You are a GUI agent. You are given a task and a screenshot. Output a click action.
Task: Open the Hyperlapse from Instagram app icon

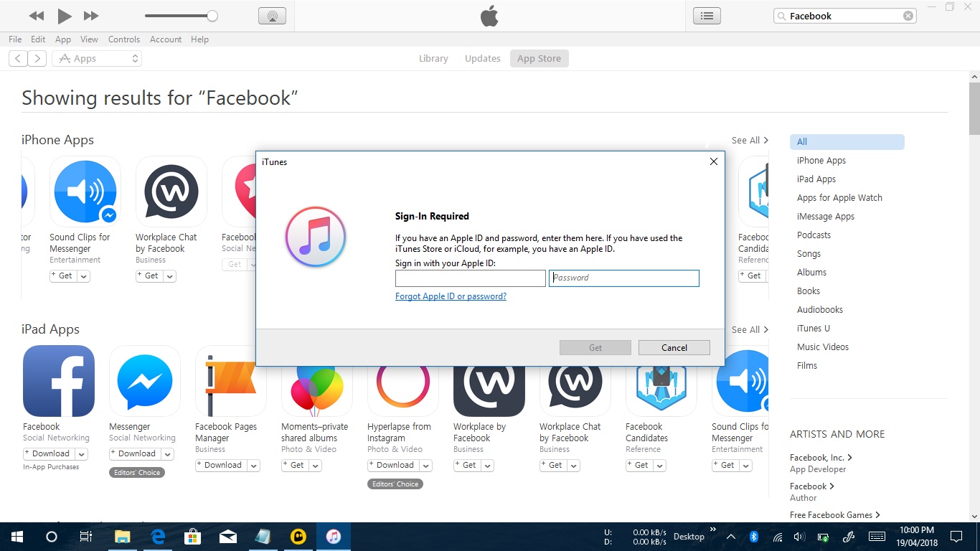click(403, 391)
